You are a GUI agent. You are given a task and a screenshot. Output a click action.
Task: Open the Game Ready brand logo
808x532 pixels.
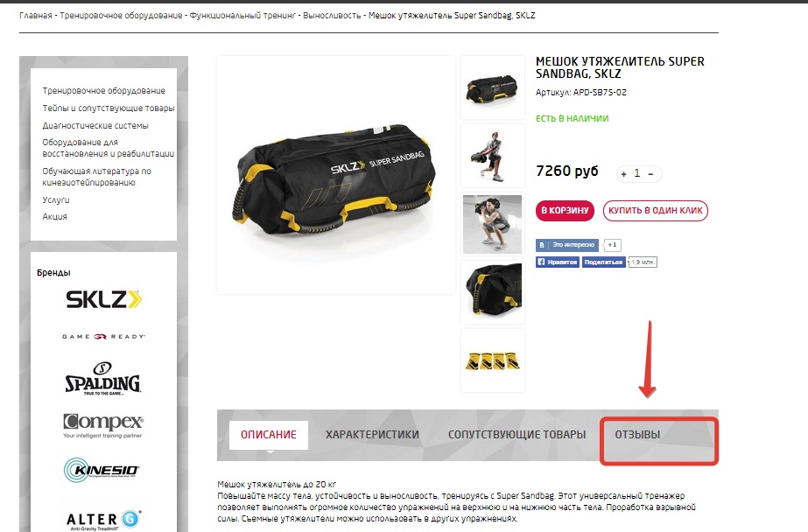click(103, 336)
